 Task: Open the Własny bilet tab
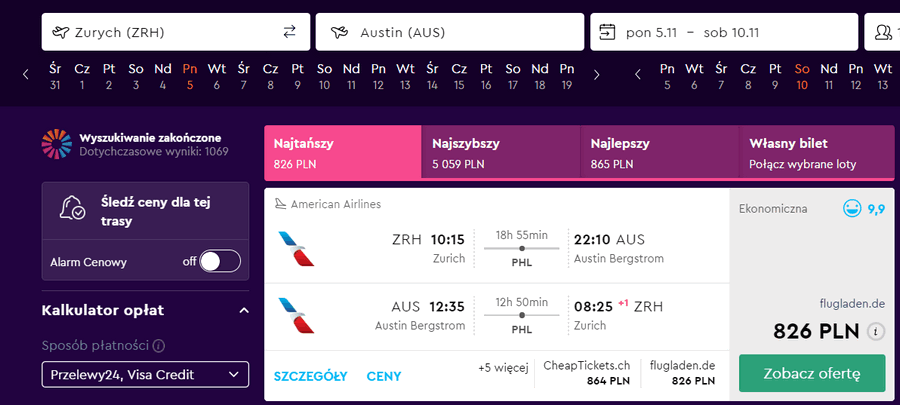click(x=817, y=153)
